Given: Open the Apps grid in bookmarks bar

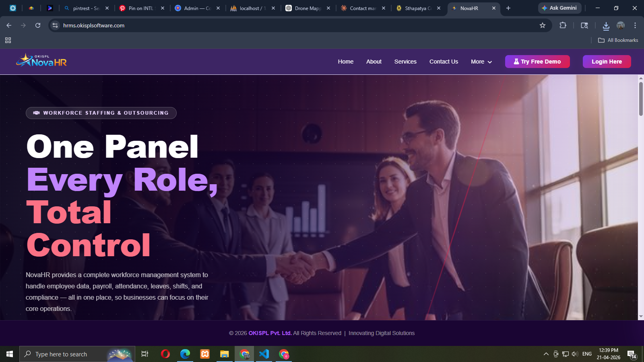Looking at the screenshot, I should click(8, 40).
